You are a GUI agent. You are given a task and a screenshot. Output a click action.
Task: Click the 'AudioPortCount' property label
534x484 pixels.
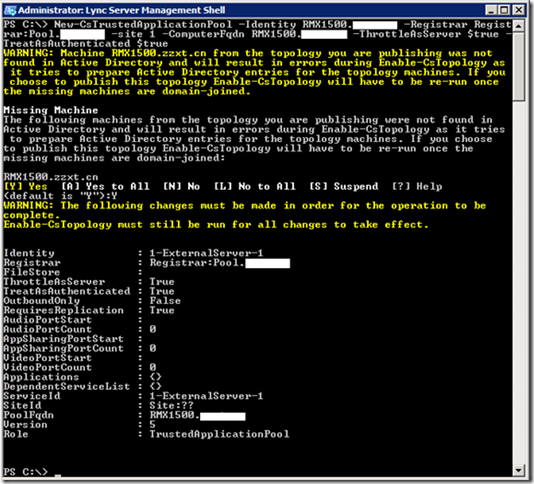48,329
